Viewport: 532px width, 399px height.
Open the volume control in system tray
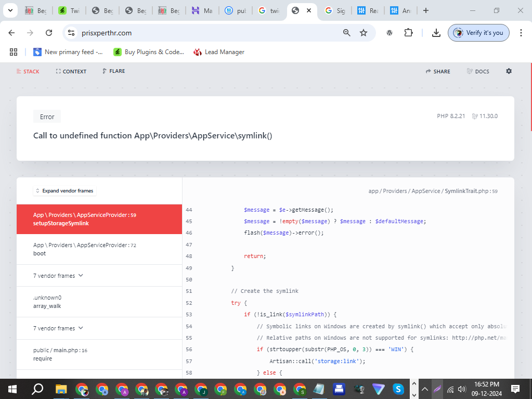click(x=462, y=389)
